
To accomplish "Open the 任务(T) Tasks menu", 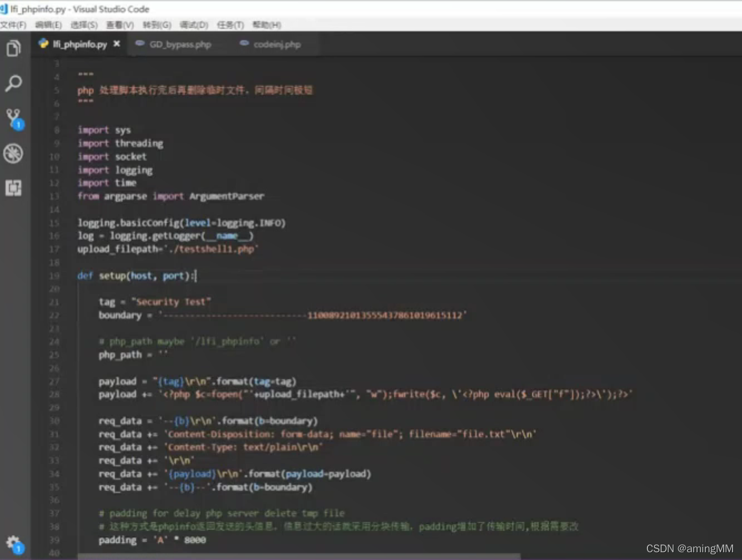I will coord(231,25).
